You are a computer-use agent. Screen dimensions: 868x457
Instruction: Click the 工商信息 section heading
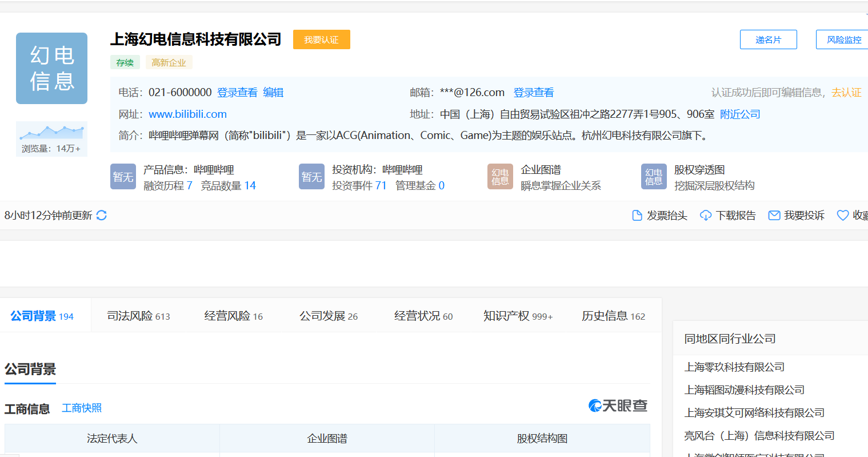[27, 409]
